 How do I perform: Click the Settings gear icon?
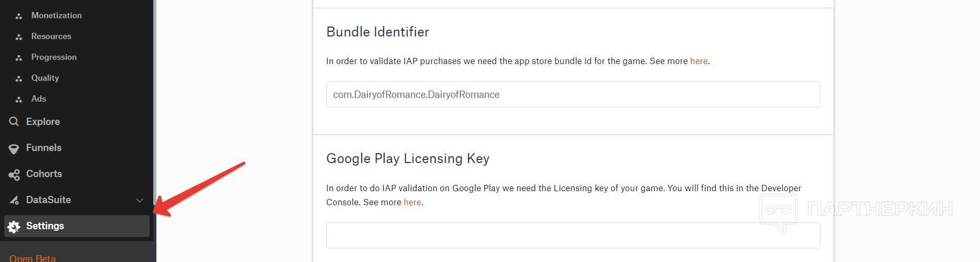[14, 226]
